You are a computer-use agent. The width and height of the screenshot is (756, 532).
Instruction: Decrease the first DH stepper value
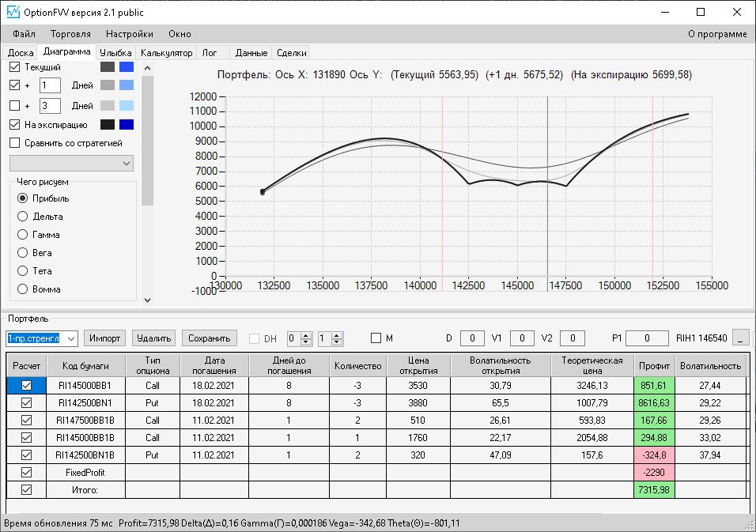click(306, 342)
